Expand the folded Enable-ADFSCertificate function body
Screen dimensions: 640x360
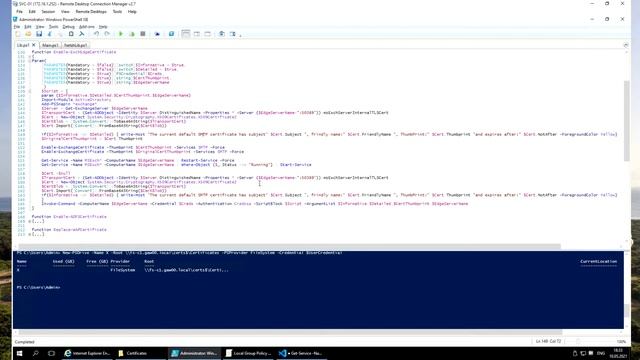click(x=29, y=221)
